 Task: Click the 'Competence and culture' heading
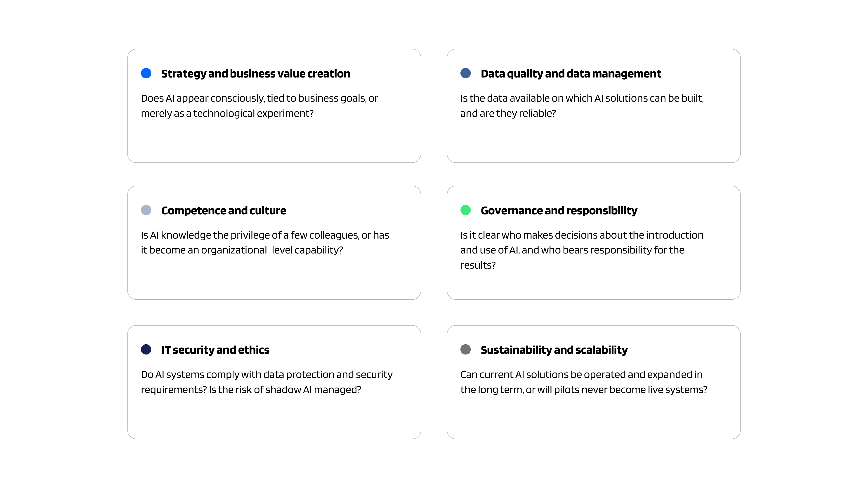coord(223,211)
